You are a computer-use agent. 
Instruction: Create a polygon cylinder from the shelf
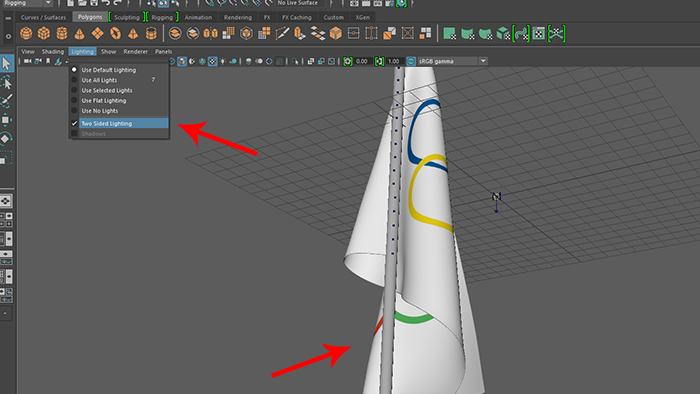pyautogui.click(x=62, y=33)
